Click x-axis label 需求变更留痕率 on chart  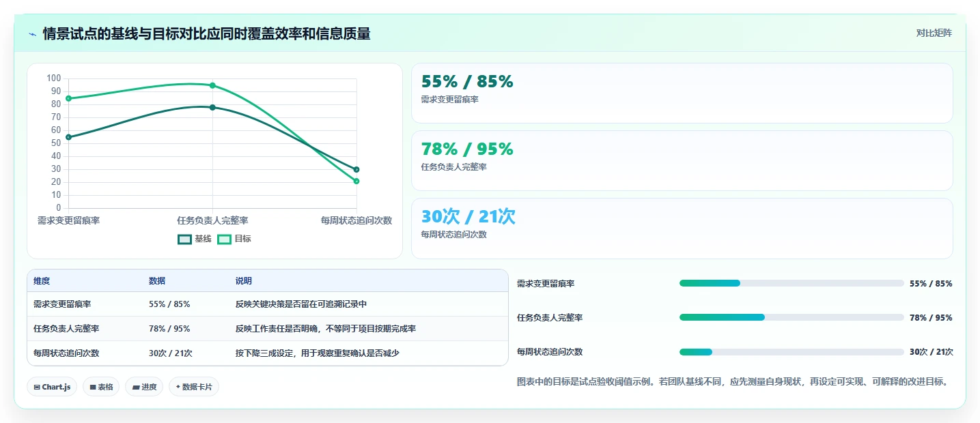68,220
